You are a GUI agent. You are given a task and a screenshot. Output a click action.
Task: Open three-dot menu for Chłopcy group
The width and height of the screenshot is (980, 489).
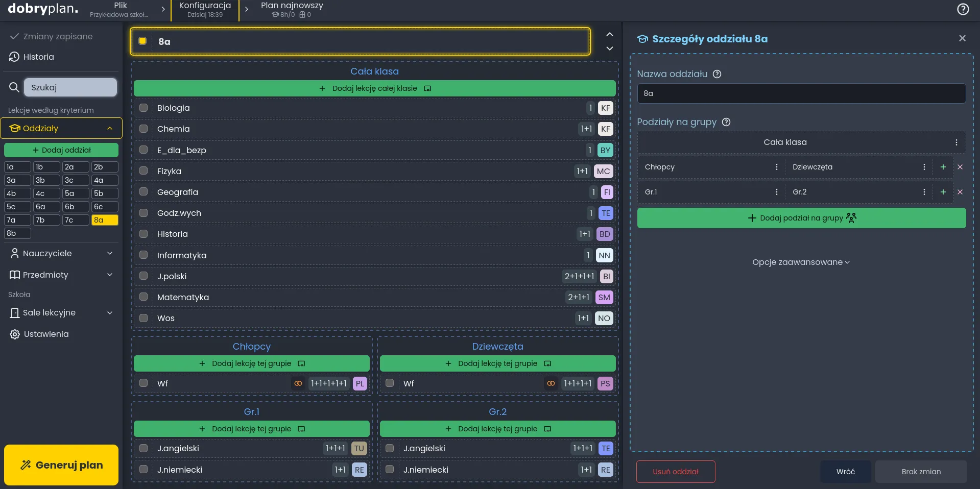coord(777,167)
